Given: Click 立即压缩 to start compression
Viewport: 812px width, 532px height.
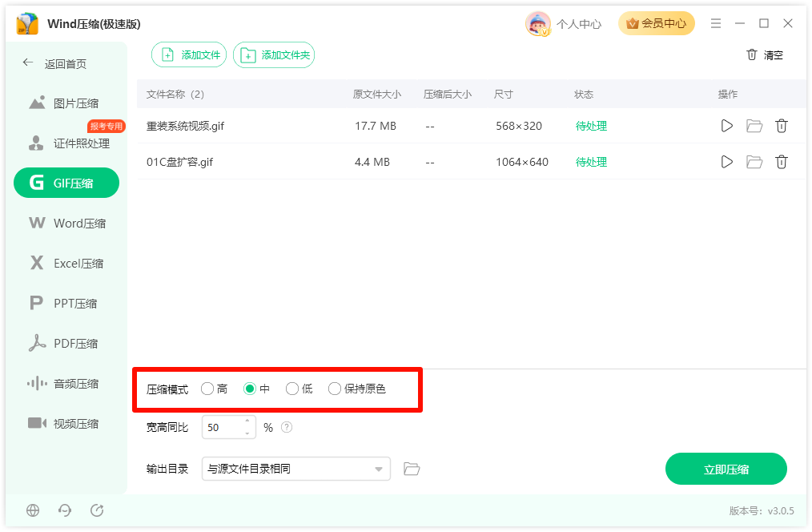Looking at the screenshot, I should pos(726,469).
